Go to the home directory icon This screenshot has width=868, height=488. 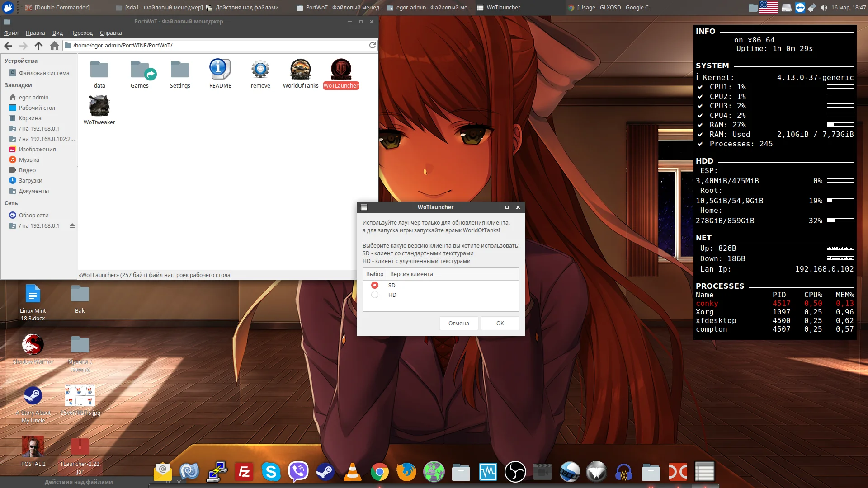pyautogui.click(x=54, y=45)
